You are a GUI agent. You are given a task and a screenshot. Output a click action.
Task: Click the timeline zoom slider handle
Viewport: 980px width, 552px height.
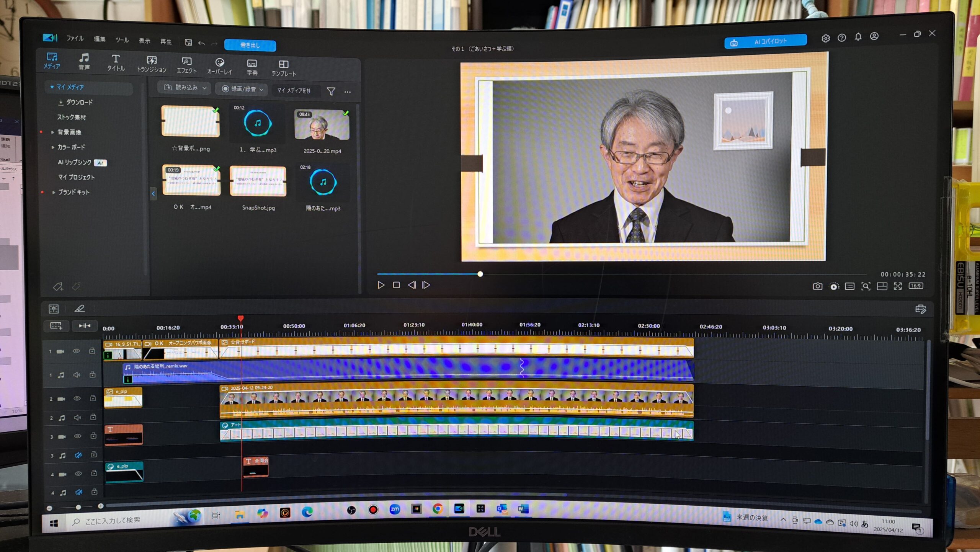pyautogui.click(x=78, y=507)
